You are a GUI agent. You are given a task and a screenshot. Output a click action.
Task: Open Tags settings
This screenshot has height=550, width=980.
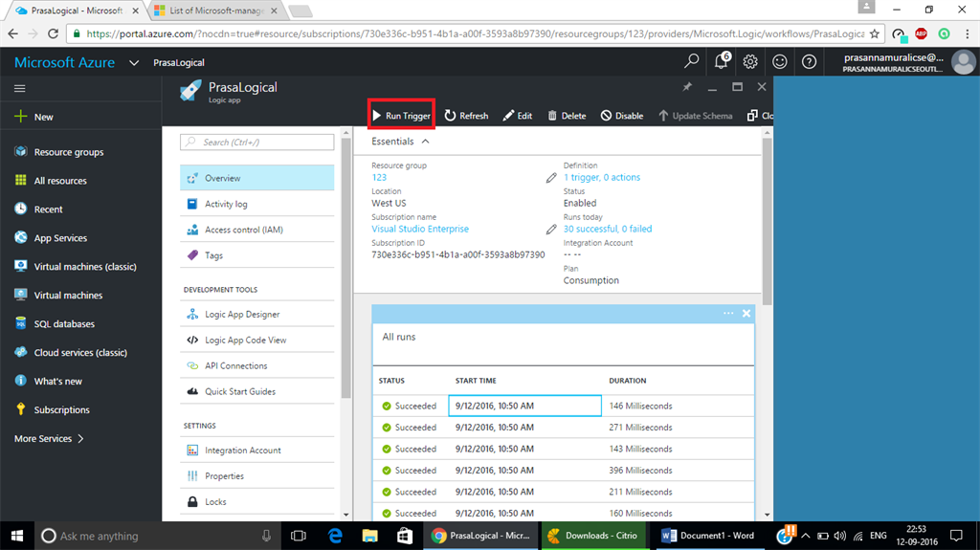coord(256,255)
